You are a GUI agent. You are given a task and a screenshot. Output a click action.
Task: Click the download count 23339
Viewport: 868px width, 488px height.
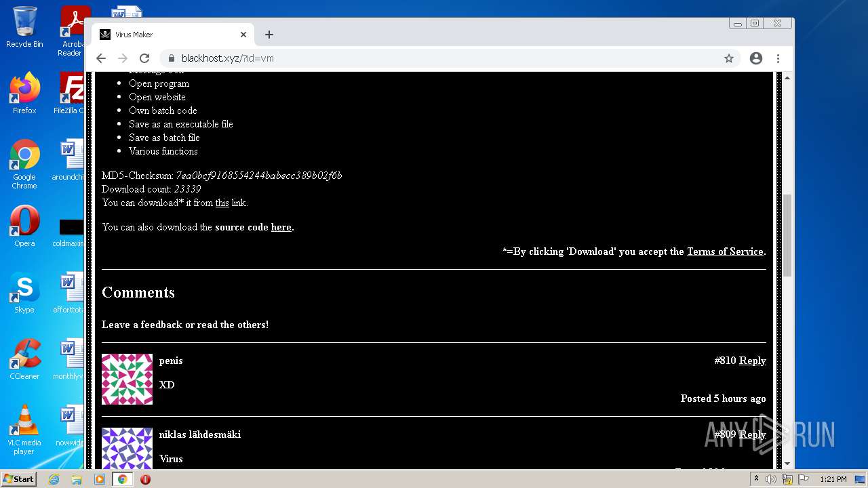click(x=187, y=189)
